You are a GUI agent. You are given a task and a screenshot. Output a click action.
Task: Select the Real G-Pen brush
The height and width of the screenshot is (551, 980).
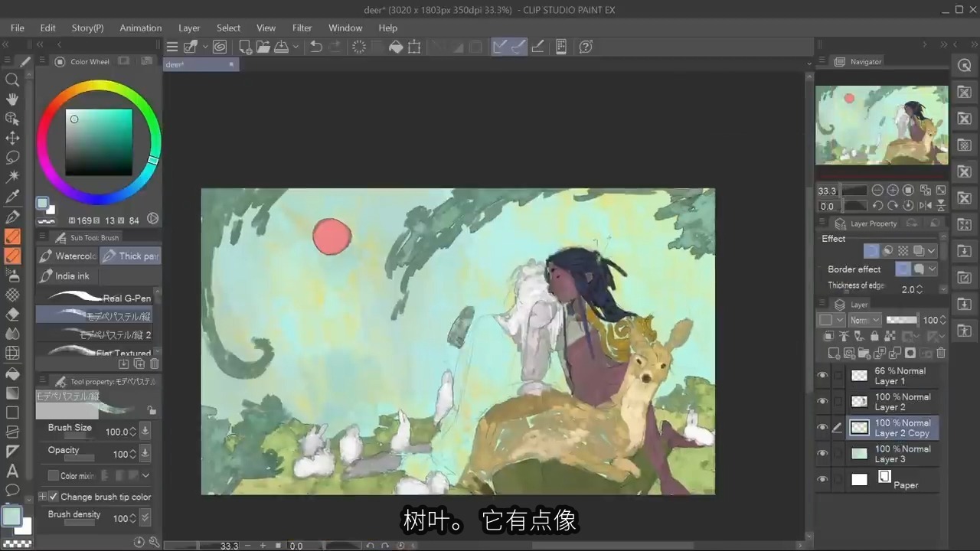[x=95, y=297]
